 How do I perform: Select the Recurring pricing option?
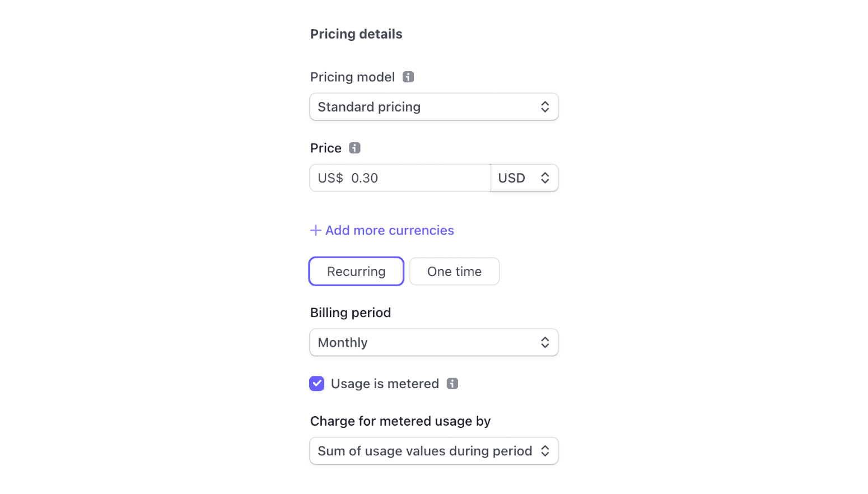(356, 271)
